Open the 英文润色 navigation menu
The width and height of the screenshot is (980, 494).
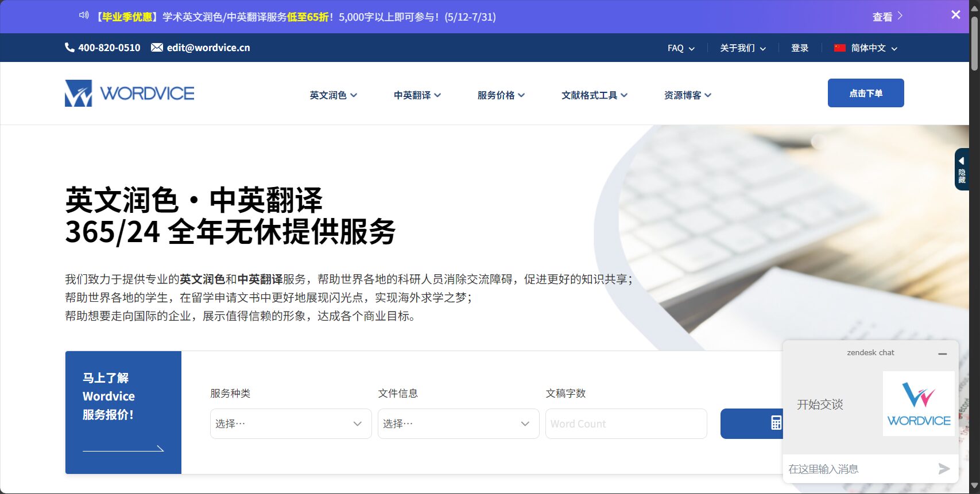click(333, 95)
